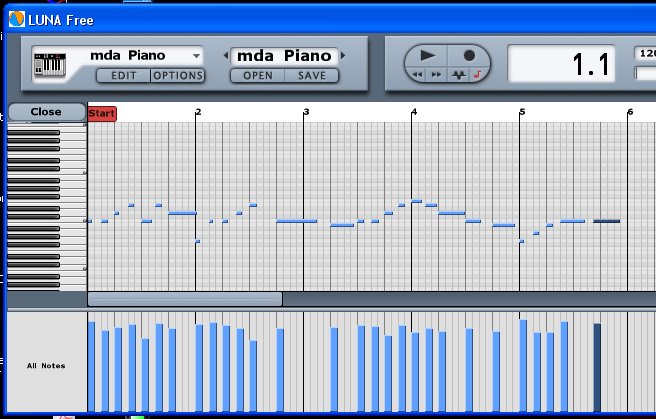656x419 pixels.
Task: Open the mda Piano instrument dropdown arrow
Action: [196, 56]
